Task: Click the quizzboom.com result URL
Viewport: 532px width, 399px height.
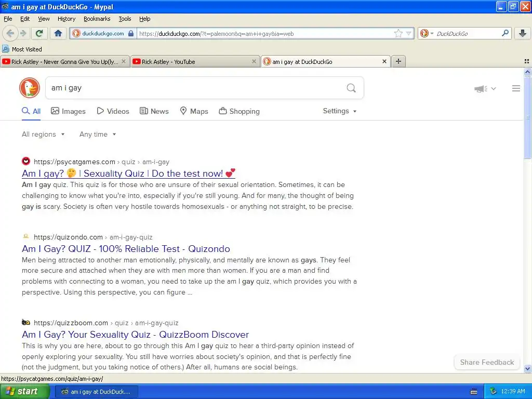Action: [x=106, y=323]
